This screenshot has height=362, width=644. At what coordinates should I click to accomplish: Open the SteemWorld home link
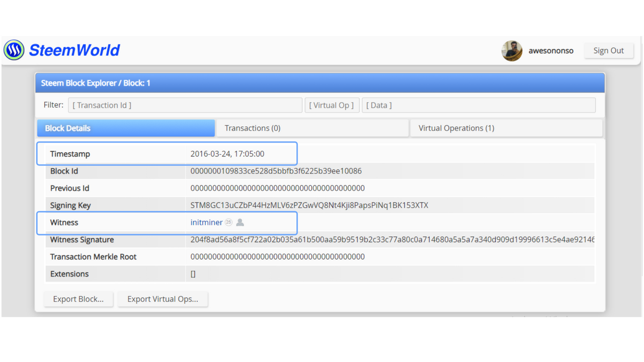pos(74,50)
